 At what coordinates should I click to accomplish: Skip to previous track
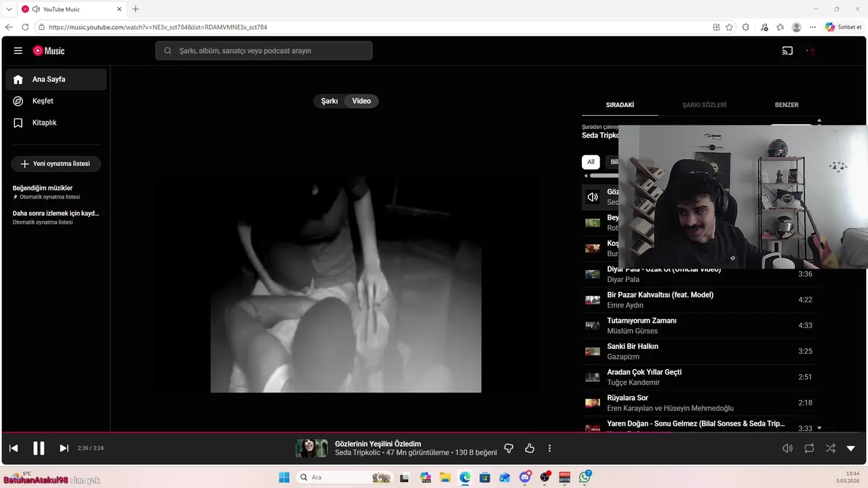(14, 448)
